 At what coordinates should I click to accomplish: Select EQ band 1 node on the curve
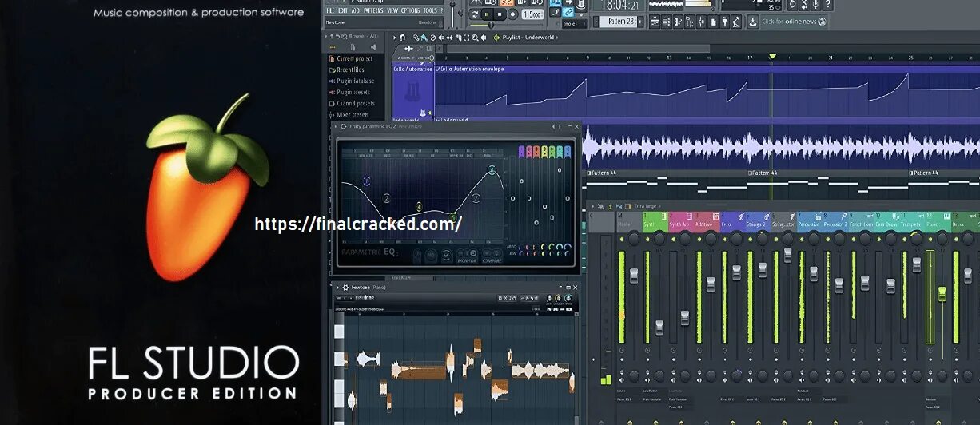click(367, 181)
